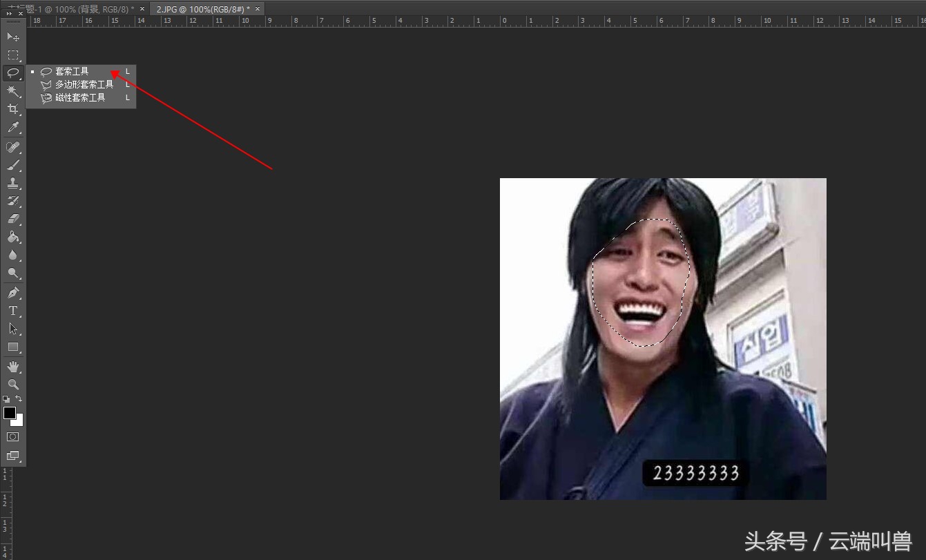Image resolution: width=926 pixels, height=560 pixels.
Task: Pick the Magic Wand tool
Action: click(12, 91)
